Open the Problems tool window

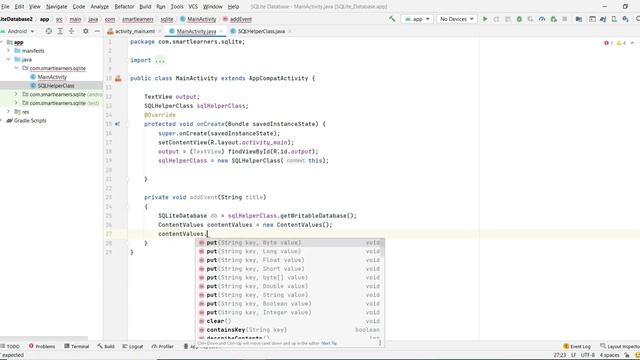[42, 346]
